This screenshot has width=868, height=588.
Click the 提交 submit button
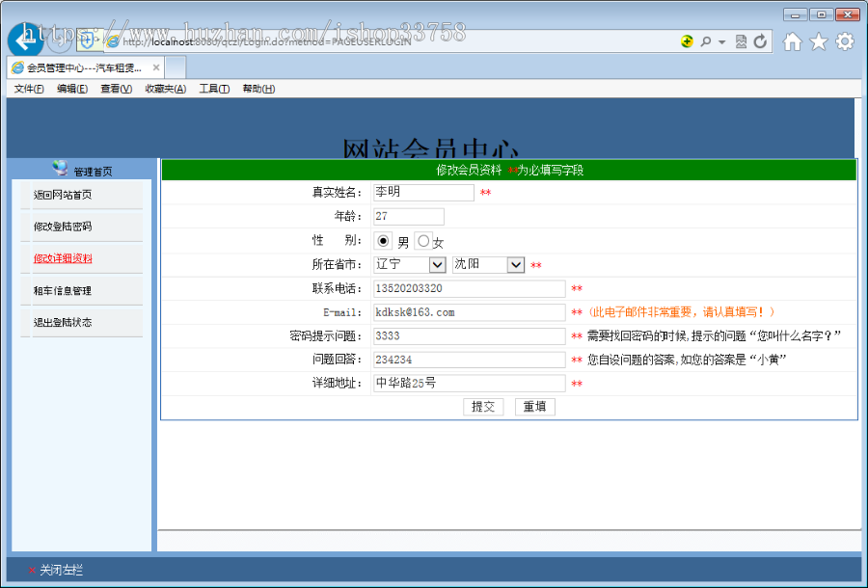tap(483, 406)
